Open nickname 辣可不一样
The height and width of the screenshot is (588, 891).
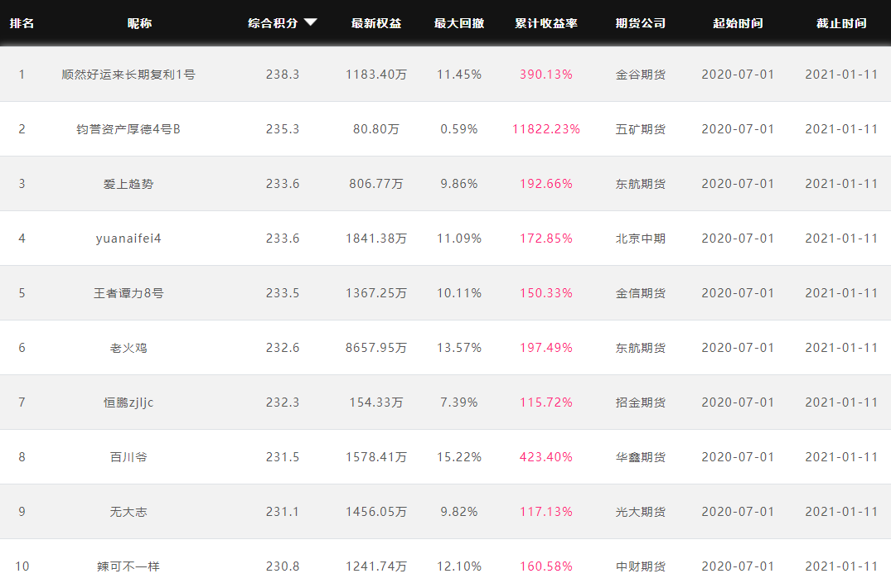[128, 566]
